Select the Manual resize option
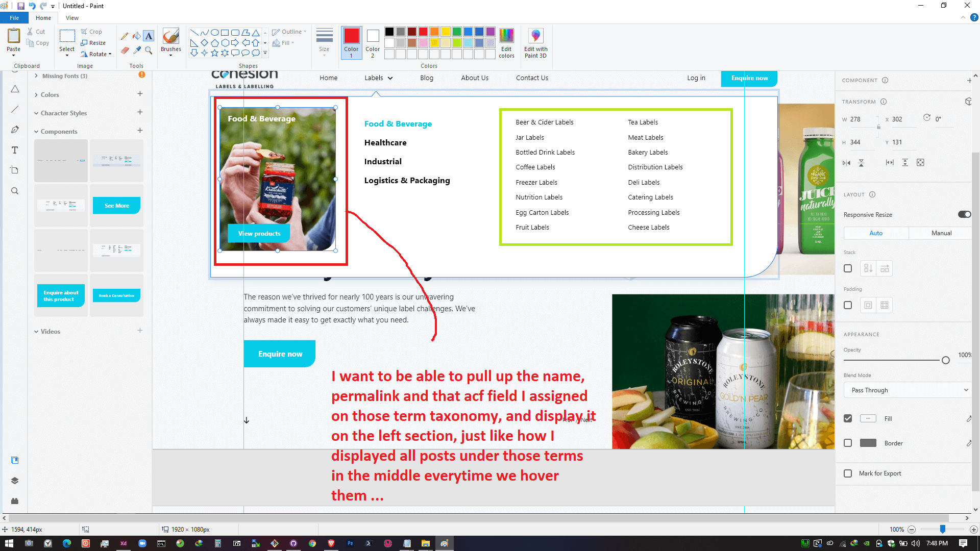Image resolution: width=980 pixels, height=551 pixels. pos(941,233)
